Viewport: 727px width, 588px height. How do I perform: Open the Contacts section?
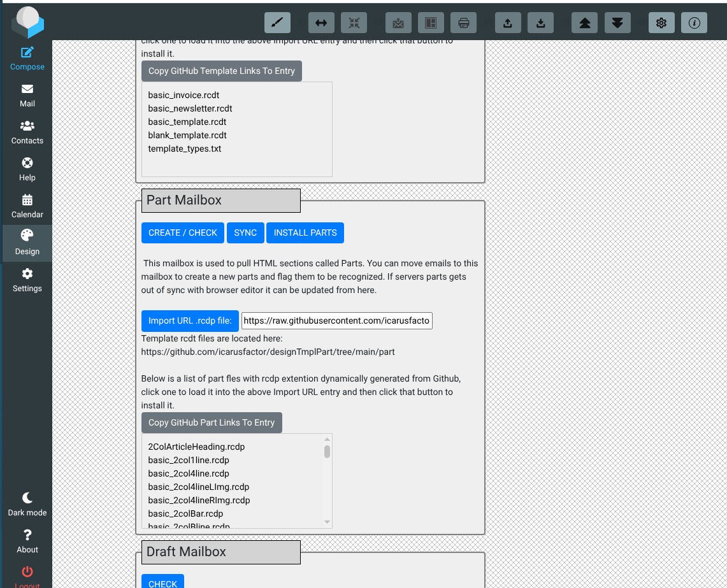click(x=27, y=133)
